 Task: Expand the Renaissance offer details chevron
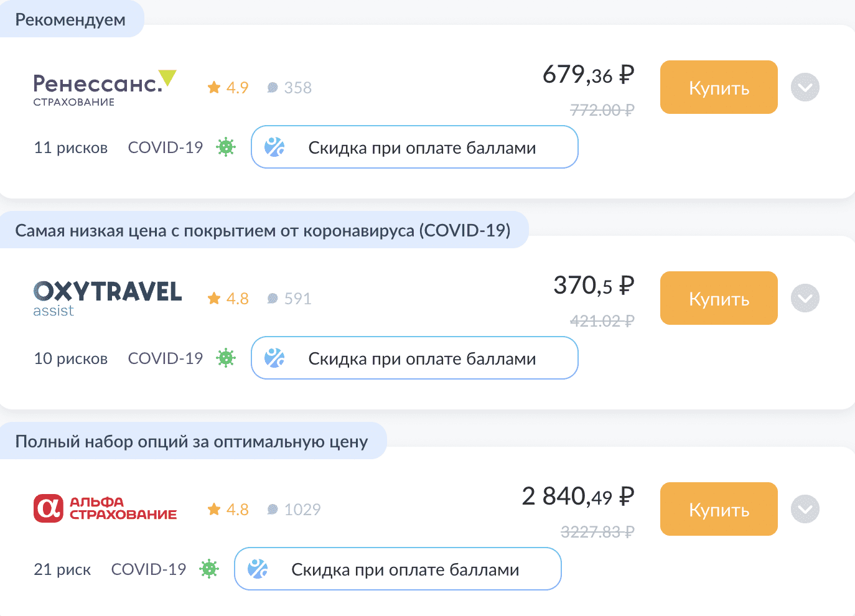coord(805,88)
